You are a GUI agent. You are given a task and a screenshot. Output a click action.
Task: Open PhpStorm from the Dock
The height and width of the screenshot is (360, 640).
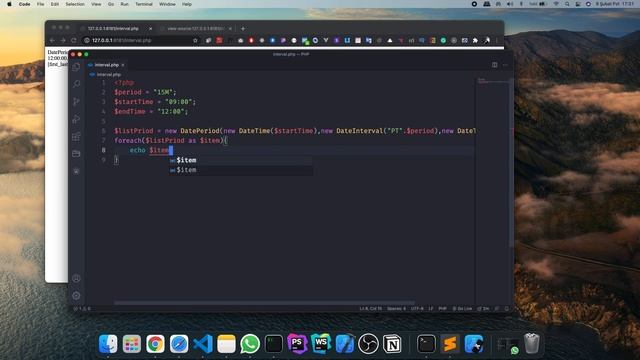point(297,344)
